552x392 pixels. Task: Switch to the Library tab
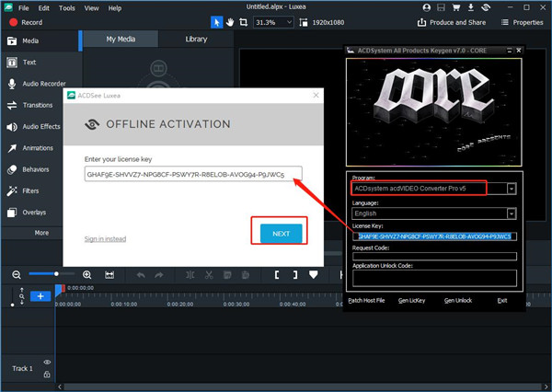pyautogui.click(x=196, y=39)
